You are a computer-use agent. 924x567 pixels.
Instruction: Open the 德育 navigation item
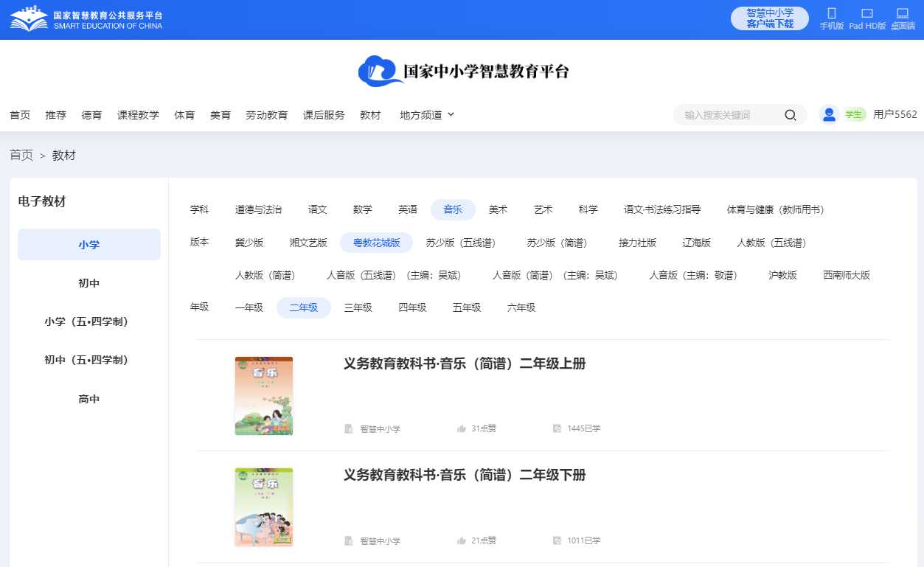pyautogui.click(x=91, y=115)
